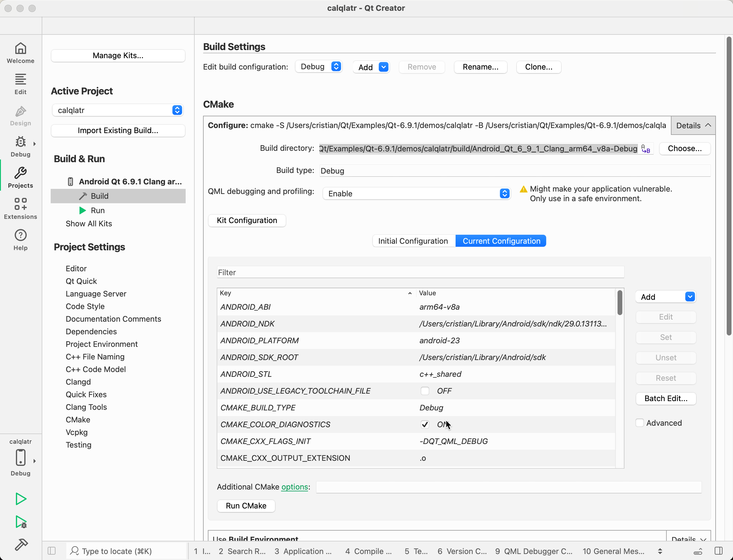Toggle the right sidebar visibility icon
Screen dimensions: 733x560
click(x=719, y=551)
